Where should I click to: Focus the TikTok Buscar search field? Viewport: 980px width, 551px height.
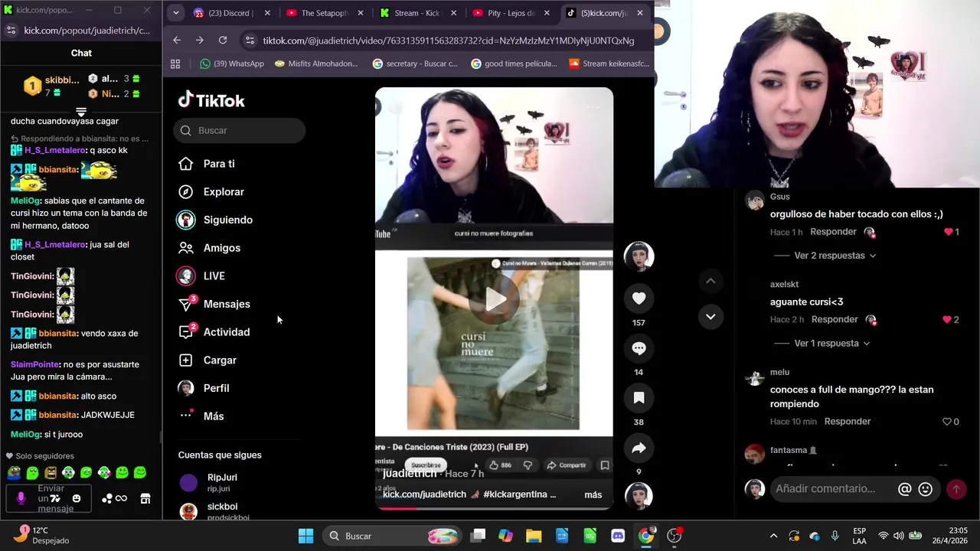[x=240, y=130]
